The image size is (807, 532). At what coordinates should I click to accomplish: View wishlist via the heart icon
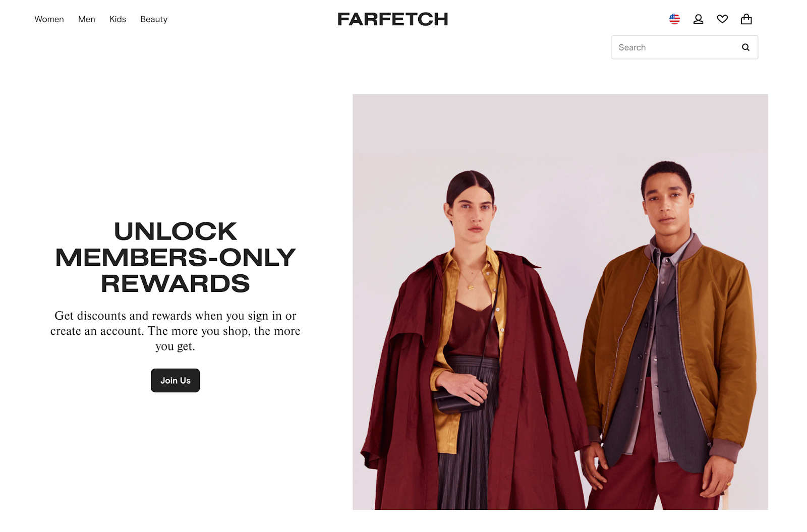tap(722, 19)
